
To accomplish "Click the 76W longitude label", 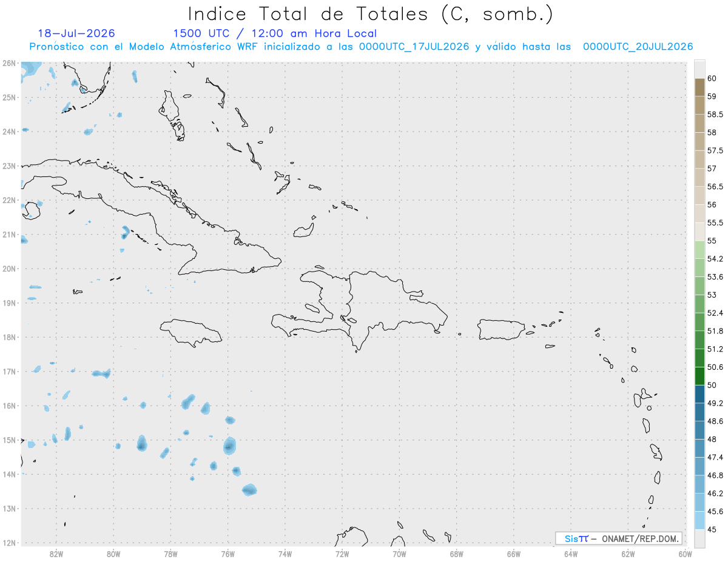I will point(227,554).
